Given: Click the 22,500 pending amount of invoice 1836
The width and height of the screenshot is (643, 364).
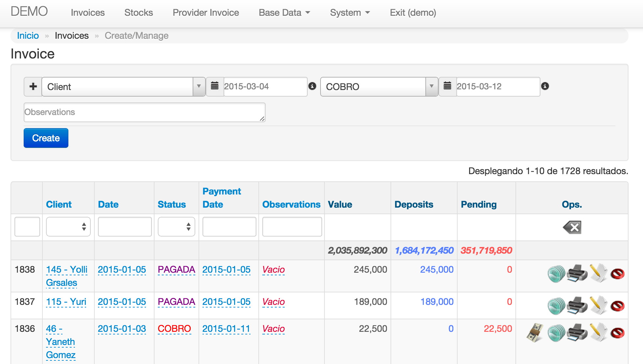Looking at the screenshot, I should (498, 329).
